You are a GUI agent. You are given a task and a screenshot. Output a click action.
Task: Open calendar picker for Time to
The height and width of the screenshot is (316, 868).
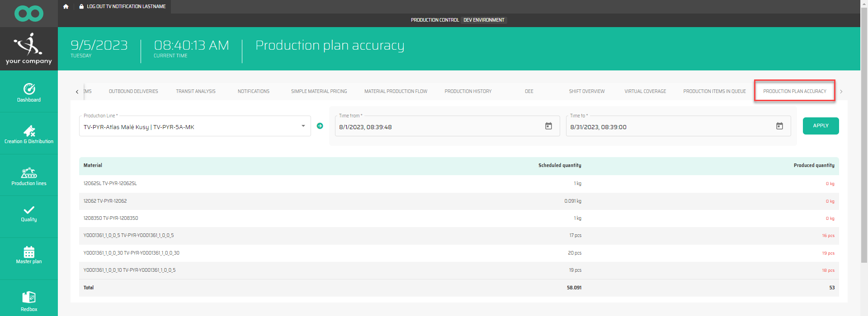779,126
